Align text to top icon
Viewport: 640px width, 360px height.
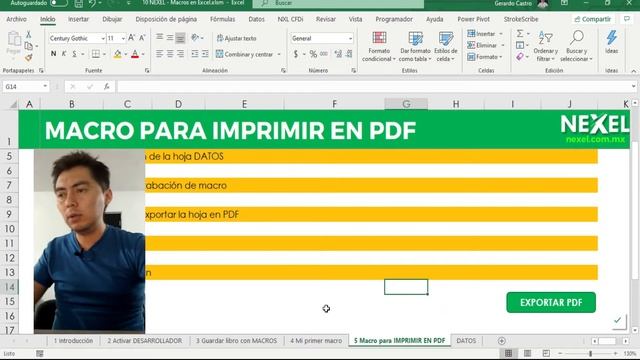coord(159,38)
